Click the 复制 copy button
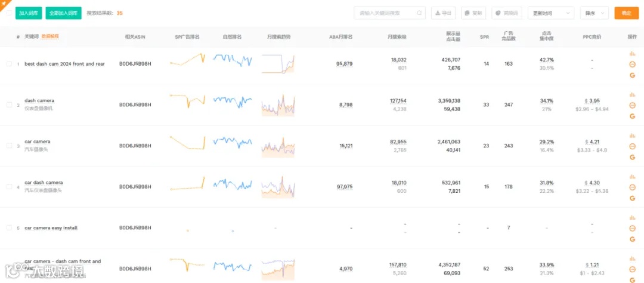Screen dimensions: 644x283 [x=473, y=13]
